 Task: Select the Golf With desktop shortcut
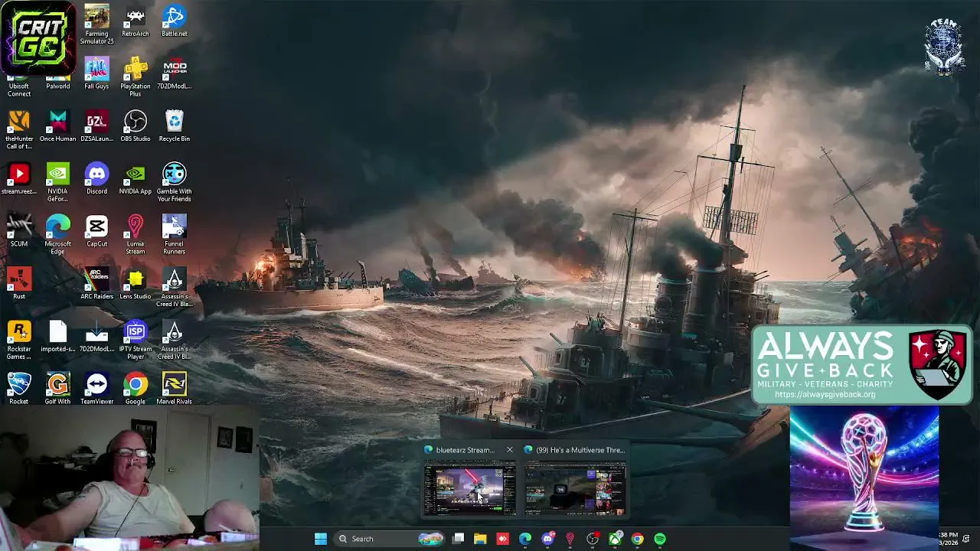[58, 389]
